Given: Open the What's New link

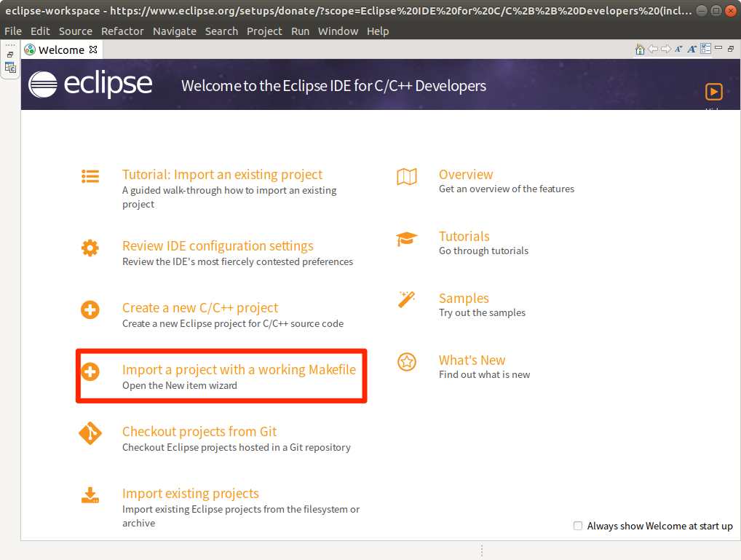Looking at the screenshot, I should pyautogui.click(x=472, y=360).
